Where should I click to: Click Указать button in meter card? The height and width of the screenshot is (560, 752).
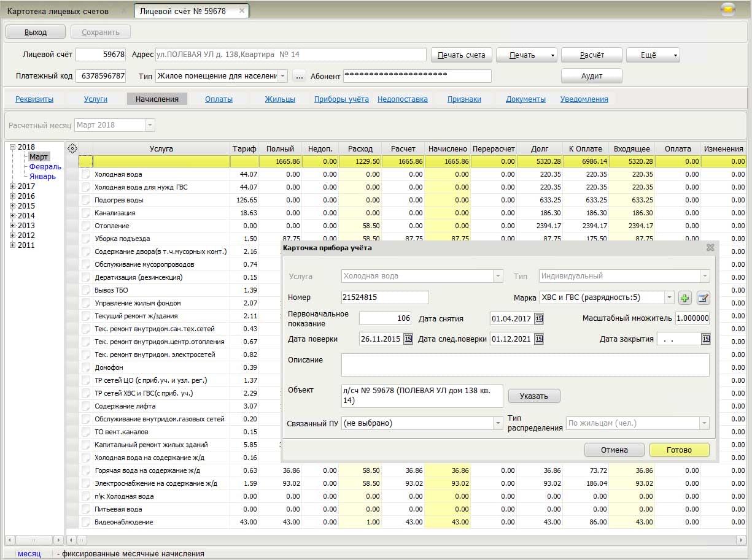click(x=534, y=396)
